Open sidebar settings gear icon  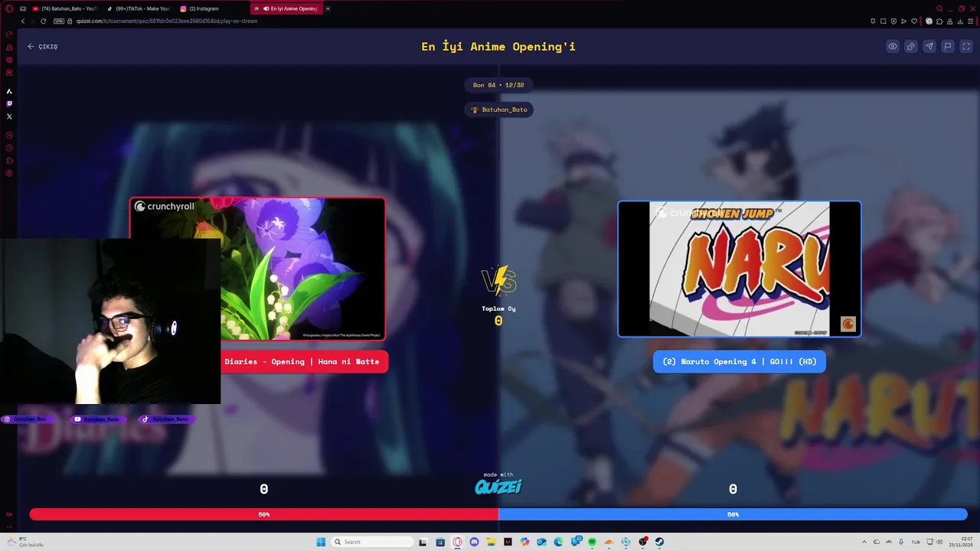pos(9,173)
